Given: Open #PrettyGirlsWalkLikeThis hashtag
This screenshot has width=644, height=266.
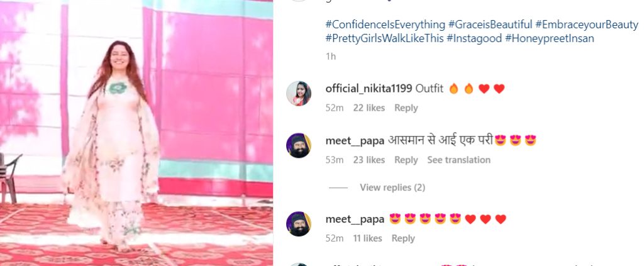Looking at the screenshot, I should click(384, 38).
